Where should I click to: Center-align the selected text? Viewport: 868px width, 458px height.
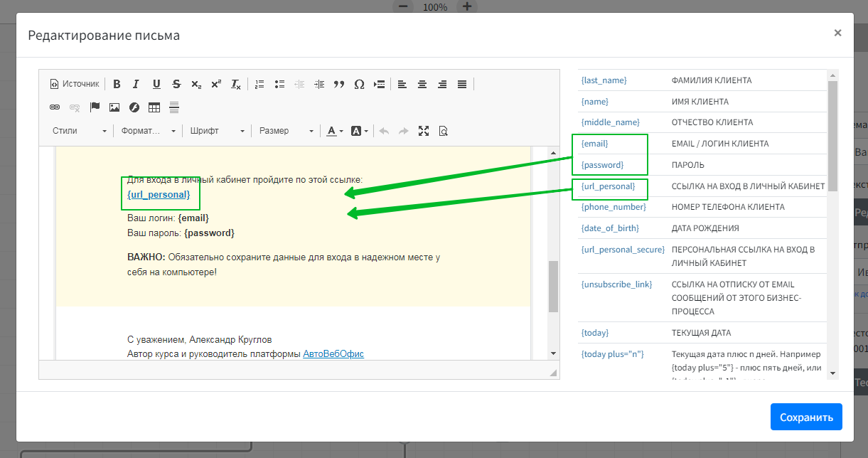(x=422, y=84)
